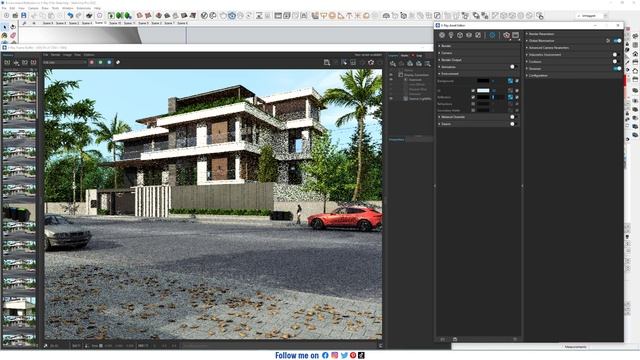Open SketchUp Extensions menu
This screenshot has height=360, width=640.
pos(84,8)
